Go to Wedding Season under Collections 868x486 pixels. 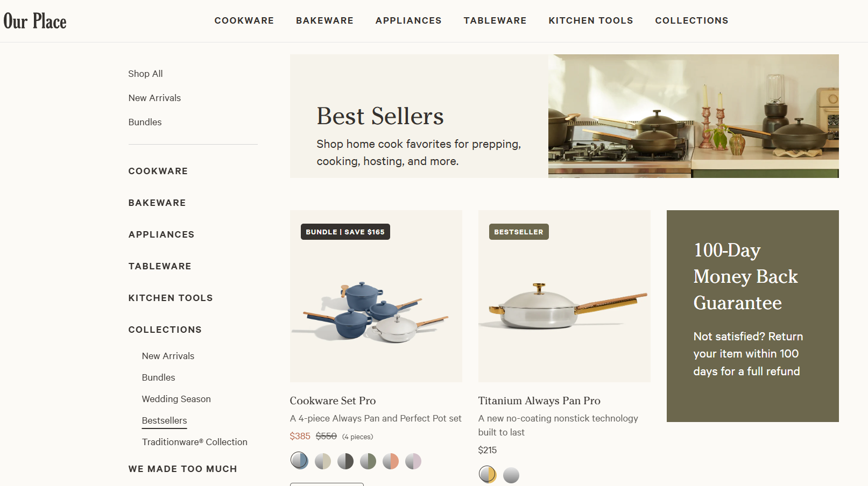[177, 399]
